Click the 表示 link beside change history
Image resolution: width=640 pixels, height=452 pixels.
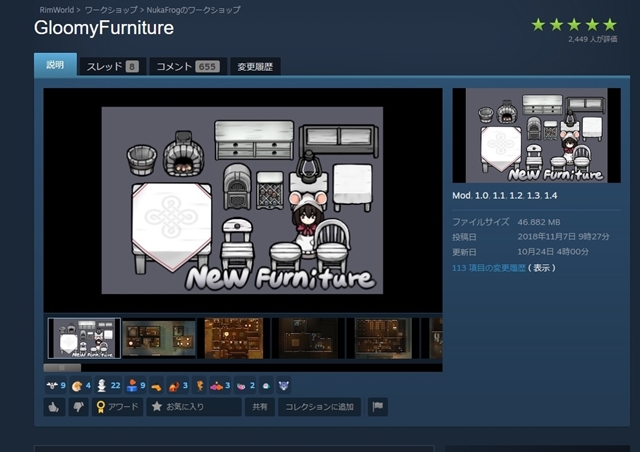pos(542,268)
